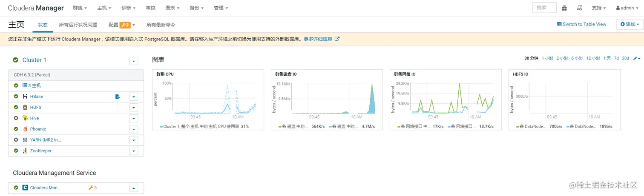Image resolution: width=644 pixels, height=196 pixels.
Task: Click the 搜索 search field
Action: (544, 8)
